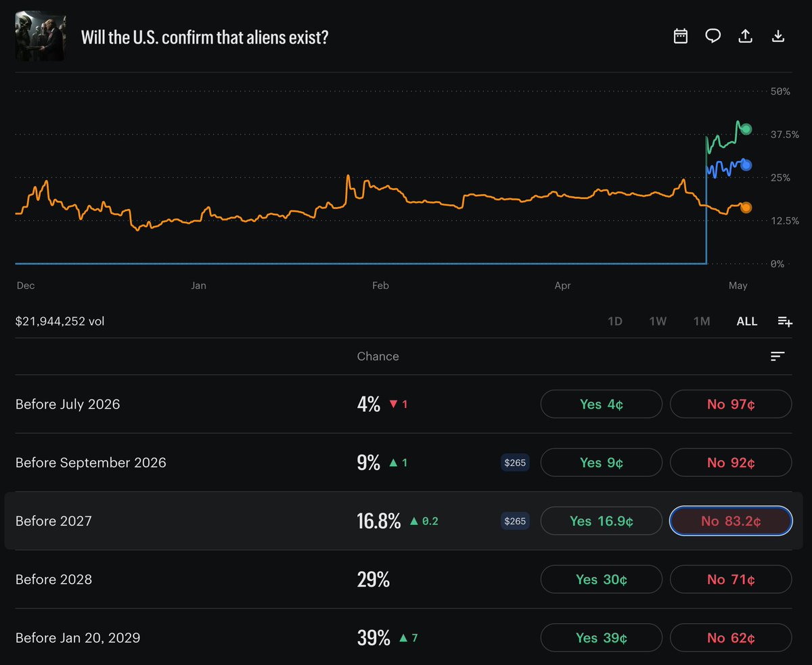Click the share upload icon
The height and width of the screenshot is (665, 812).
coord(746,37)
